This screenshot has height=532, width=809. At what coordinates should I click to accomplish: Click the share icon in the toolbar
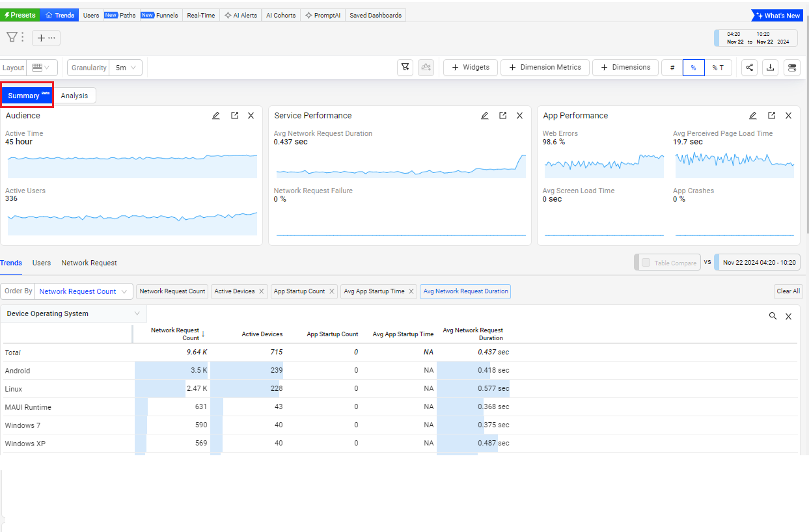coord(749,68)
